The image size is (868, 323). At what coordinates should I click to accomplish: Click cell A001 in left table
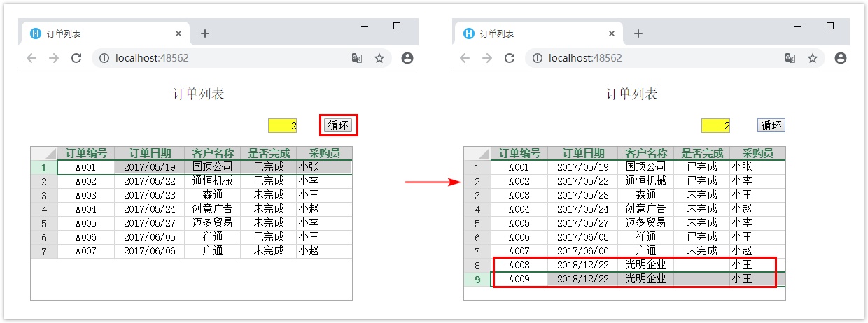click(x=86, y=167)
